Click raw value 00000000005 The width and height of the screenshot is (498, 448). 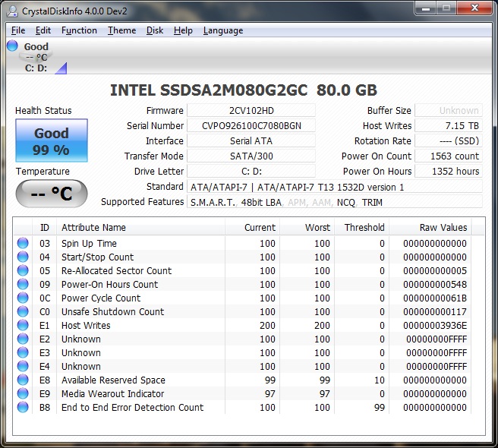pos(435,271)
